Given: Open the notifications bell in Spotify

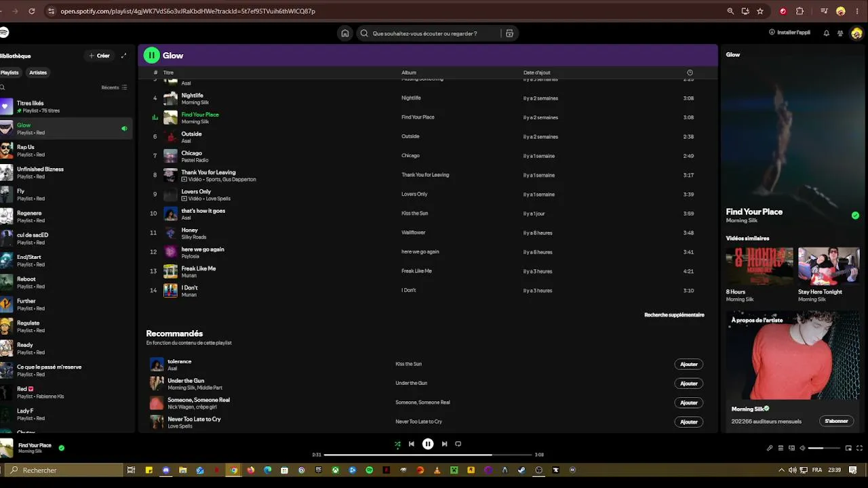Looking at the screenshot, I should point(826,33).
